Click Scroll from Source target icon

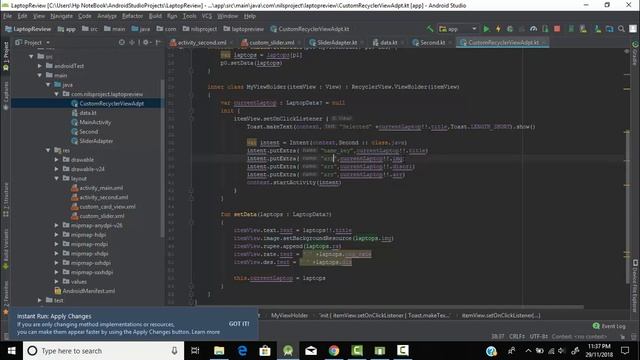[x=122, y=42]
